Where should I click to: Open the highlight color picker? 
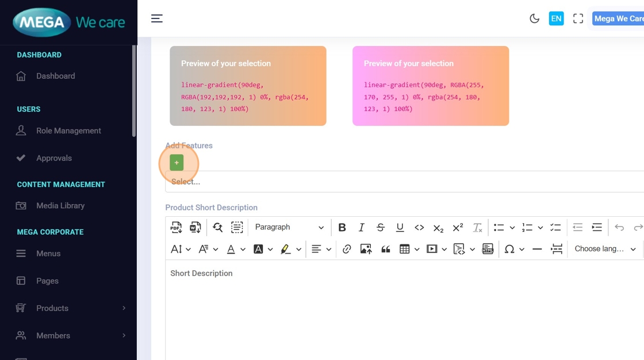[286, 249]
